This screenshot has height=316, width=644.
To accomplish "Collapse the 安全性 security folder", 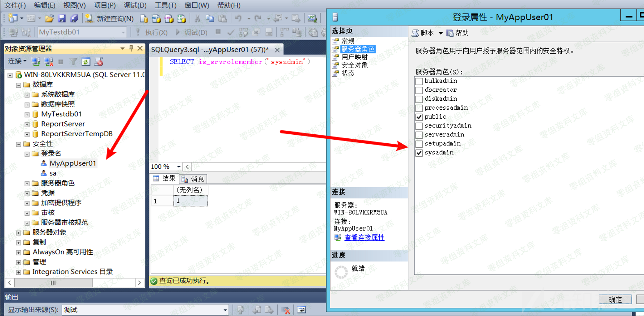I will (x=19, y=144).
